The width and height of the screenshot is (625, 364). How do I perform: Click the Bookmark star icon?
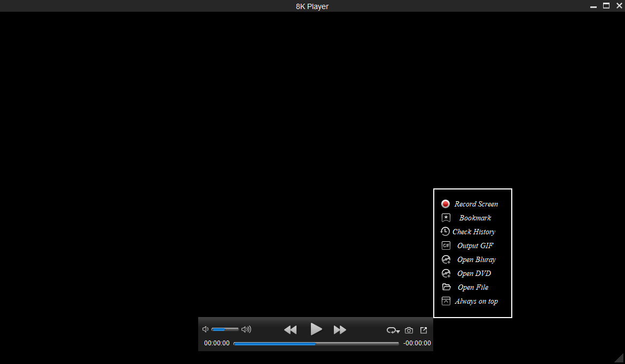(x=446, y=218)
